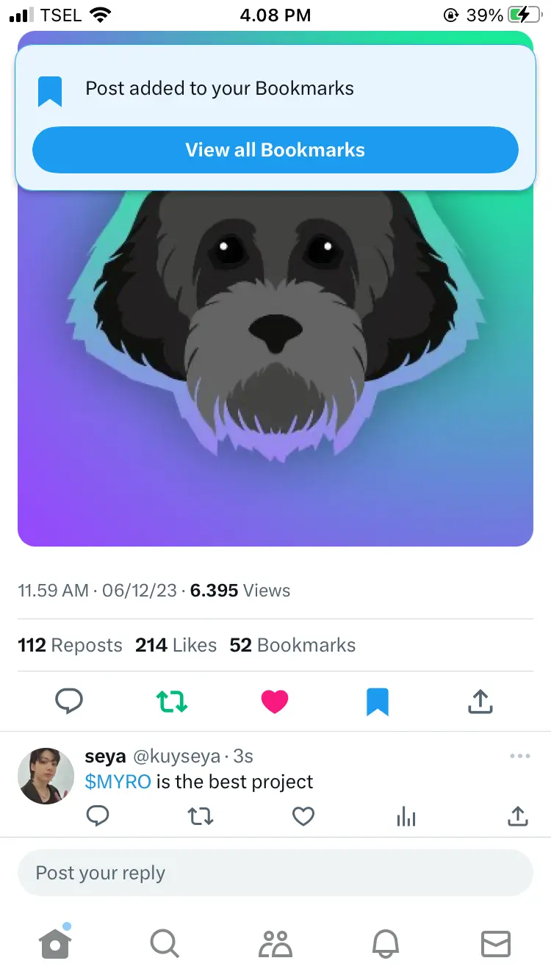
Task: Reply to seya's comment via bubble icon
Action: [98, 816]
